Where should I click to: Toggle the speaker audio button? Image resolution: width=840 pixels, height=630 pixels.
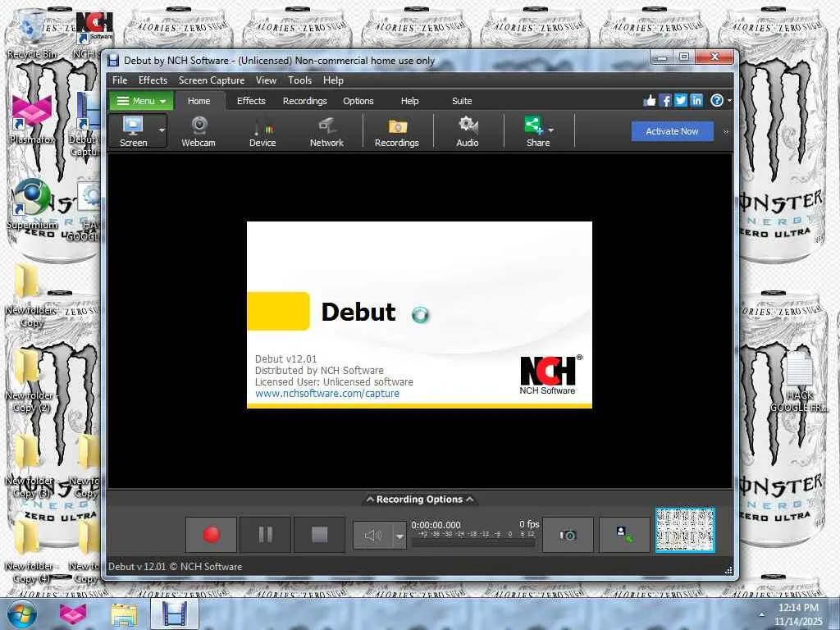point(373,535)
